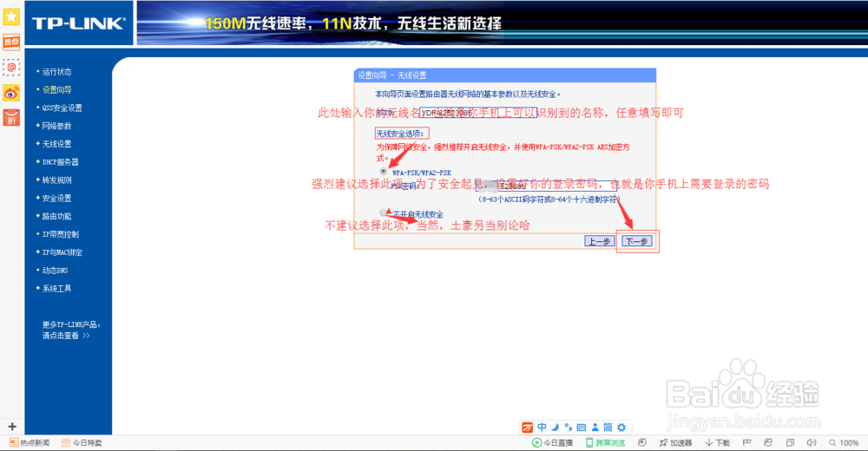Click the star favorites icon in browser sidebar

(11, 17)
